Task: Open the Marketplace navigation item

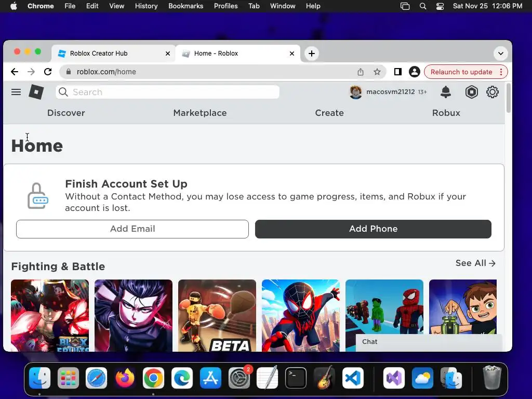Action: click(200, 113)
